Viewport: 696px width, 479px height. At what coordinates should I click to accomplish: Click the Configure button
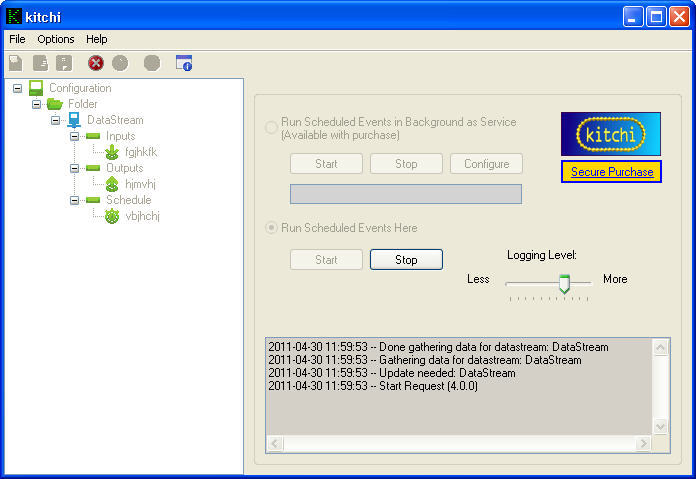tap(486, 164)
